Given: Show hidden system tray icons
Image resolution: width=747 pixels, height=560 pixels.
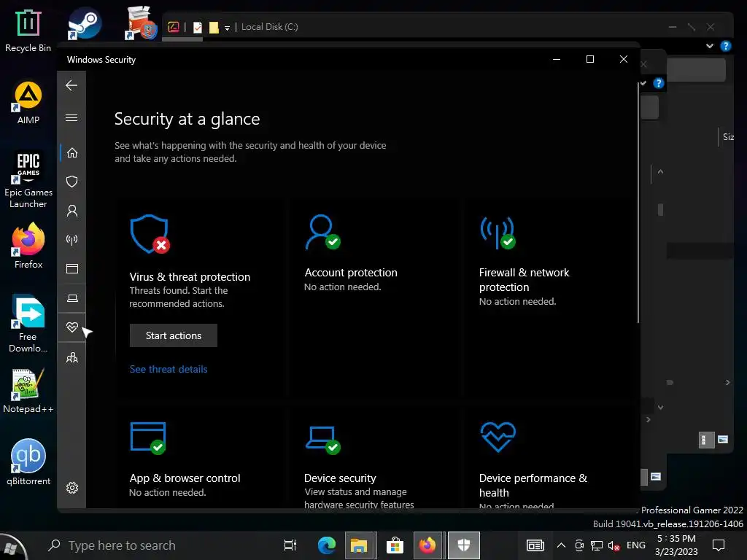Looking at the screenshot, I should point(561,545).
